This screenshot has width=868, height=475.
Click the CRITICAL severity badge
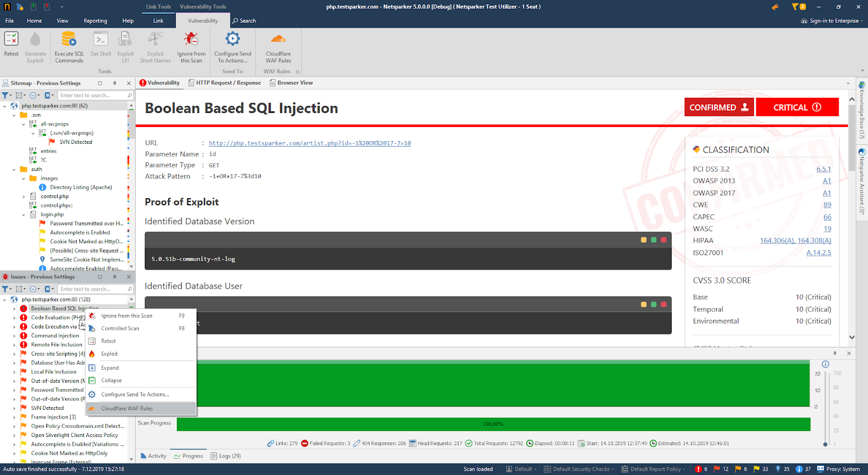tap(797, 107)
